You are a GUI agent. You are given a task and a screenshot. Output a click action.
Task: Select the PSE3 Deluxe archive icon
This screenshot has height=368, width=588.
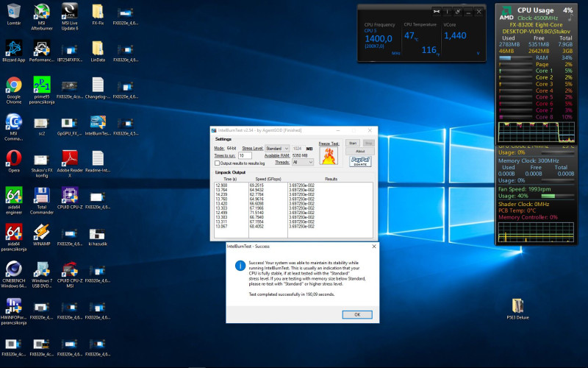point(517,306)
